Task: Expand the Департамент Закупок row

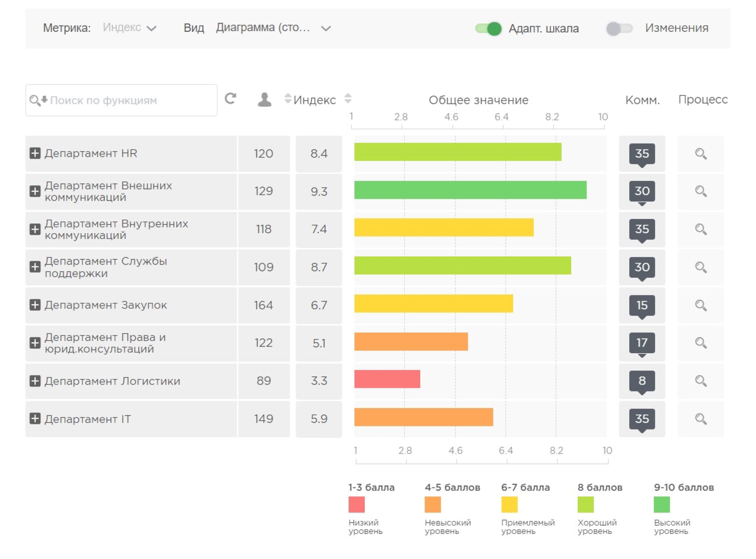Action: point(35,305)
